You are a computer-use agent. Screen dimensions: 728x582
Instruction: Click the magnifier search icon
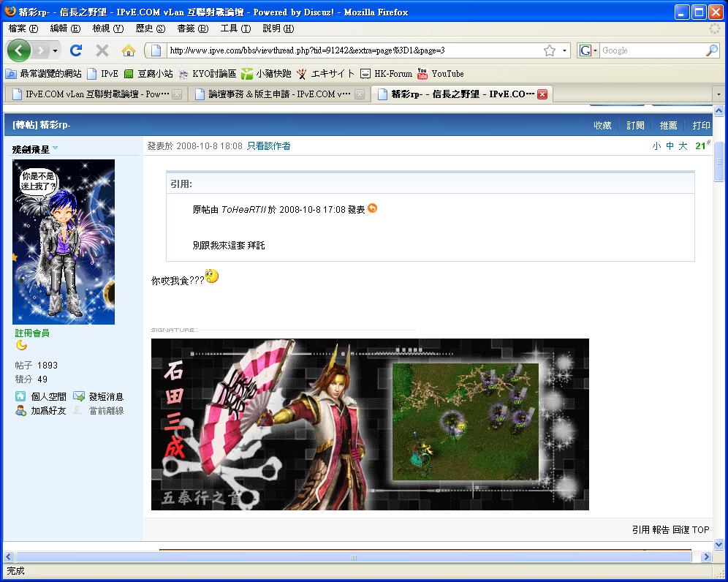712,50
